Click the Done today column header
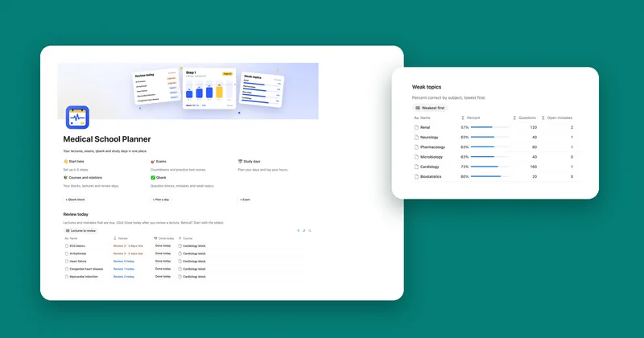This screenshot has width=644, height=338. 164,238
